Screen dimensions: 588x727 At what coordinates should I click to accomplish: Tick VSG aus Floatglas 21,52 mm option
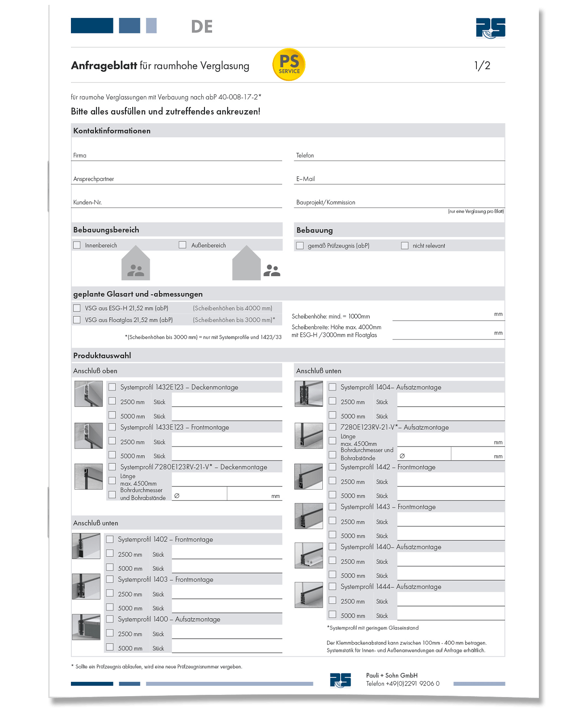[x=77, y=320]
